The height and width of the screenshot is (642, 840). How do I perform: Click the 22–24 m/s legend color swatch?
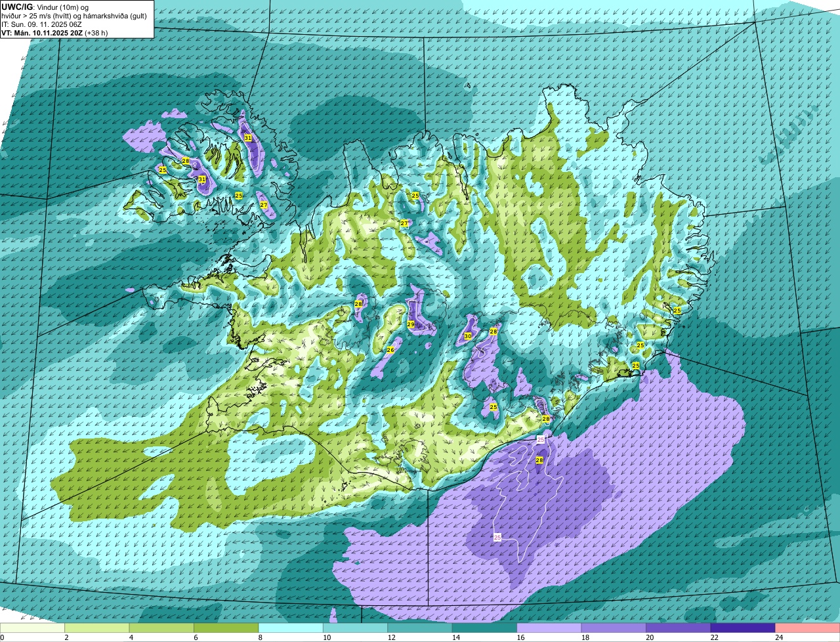[x=743, y=628]
